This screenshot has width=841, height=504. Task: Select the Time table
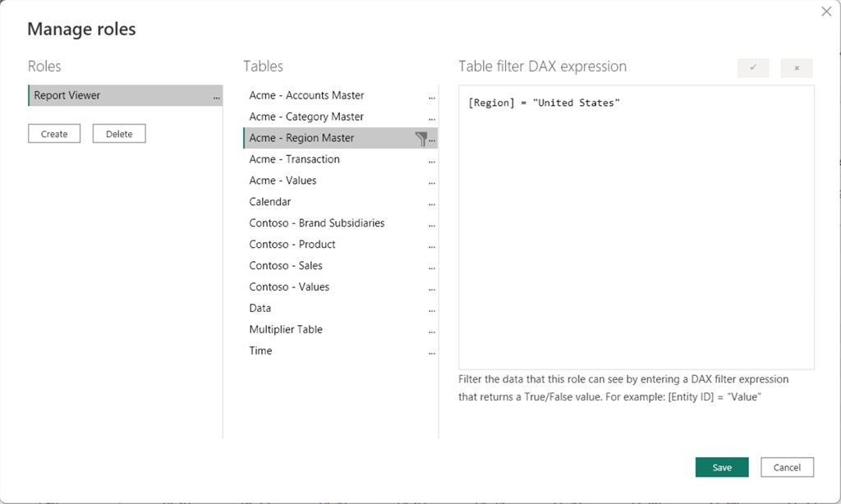(x=260, y=351)
